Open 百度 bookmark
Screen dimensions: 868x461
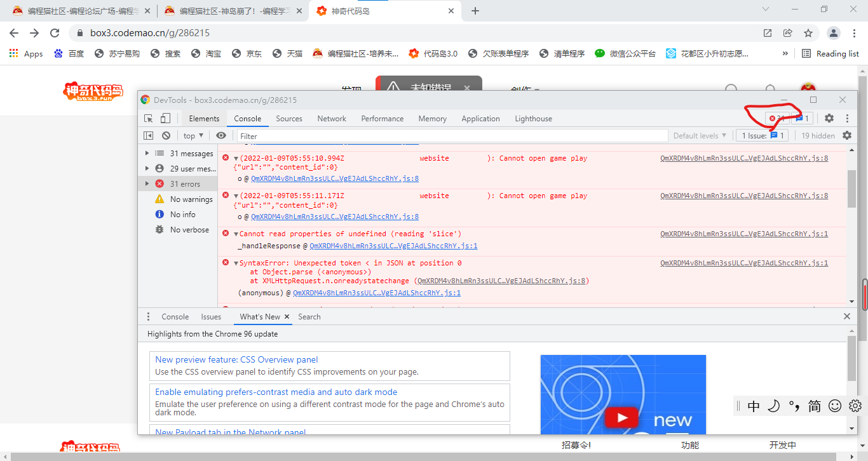69,53
